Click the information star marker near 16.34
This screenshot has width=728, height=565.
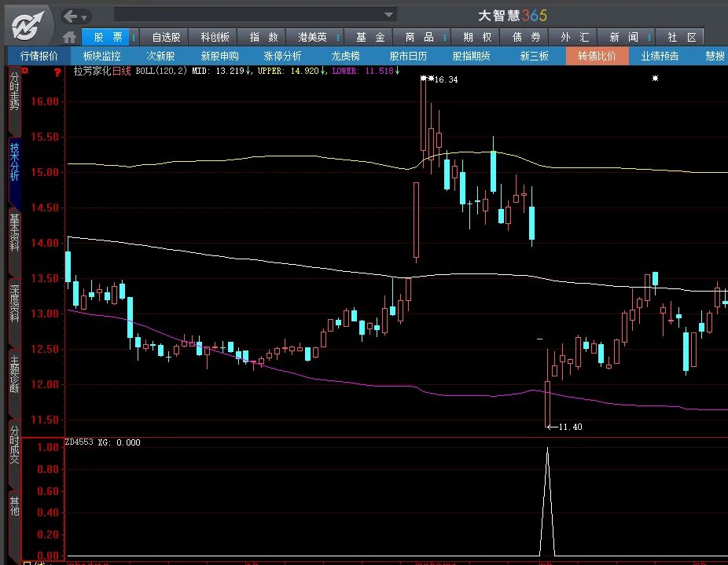(424, 79)
